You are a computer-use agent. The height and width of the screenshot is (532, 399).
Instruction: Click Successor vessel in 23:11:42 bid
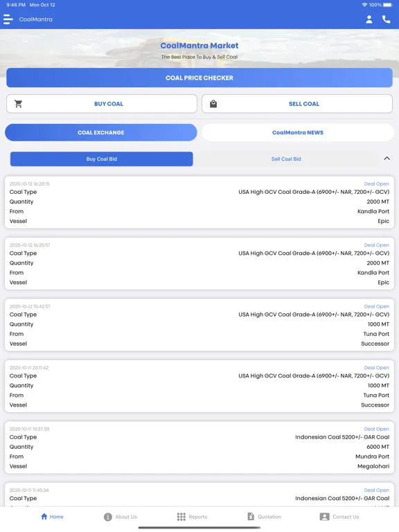click(x=375, y=405)
